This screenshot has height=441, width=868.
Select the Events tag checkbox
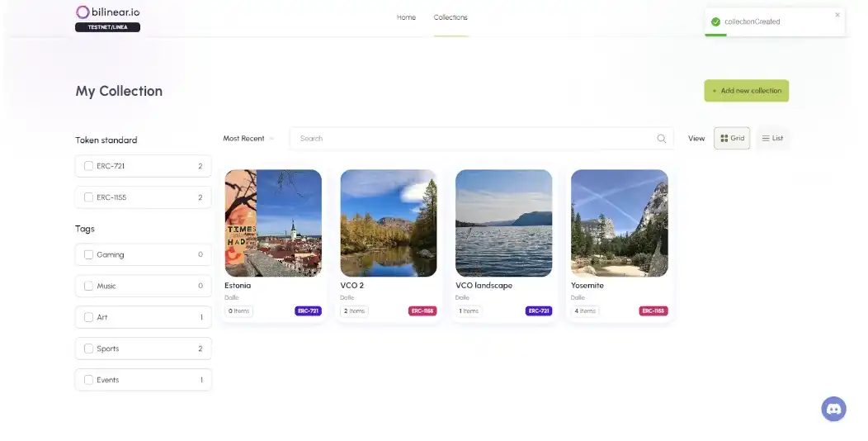(x=88, y=380)
